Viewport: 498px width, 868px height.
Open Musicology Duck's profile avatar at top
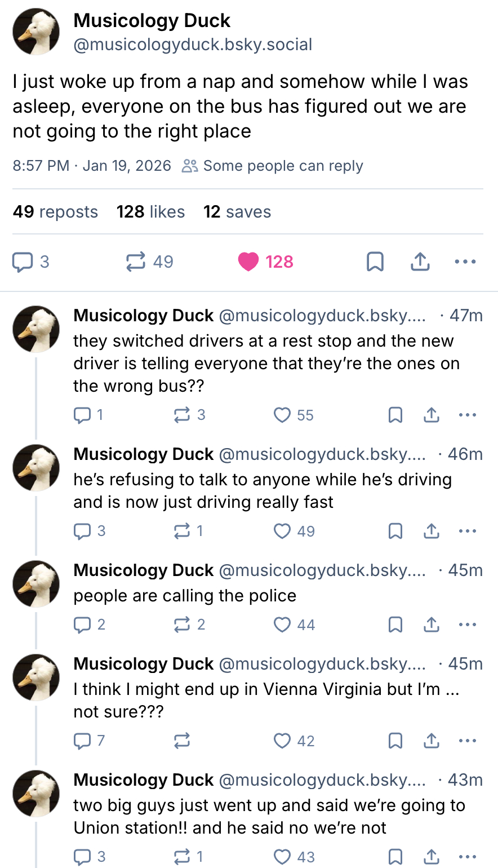(36, 32)
